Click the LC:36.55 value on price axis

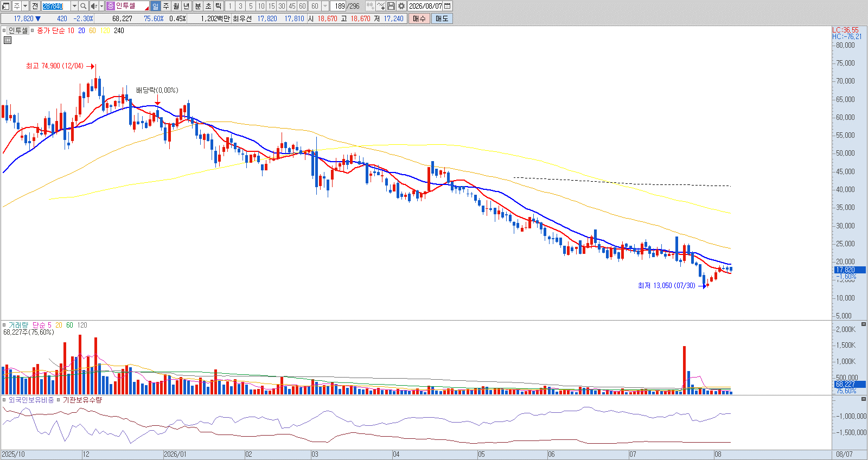tap(845, 30)
